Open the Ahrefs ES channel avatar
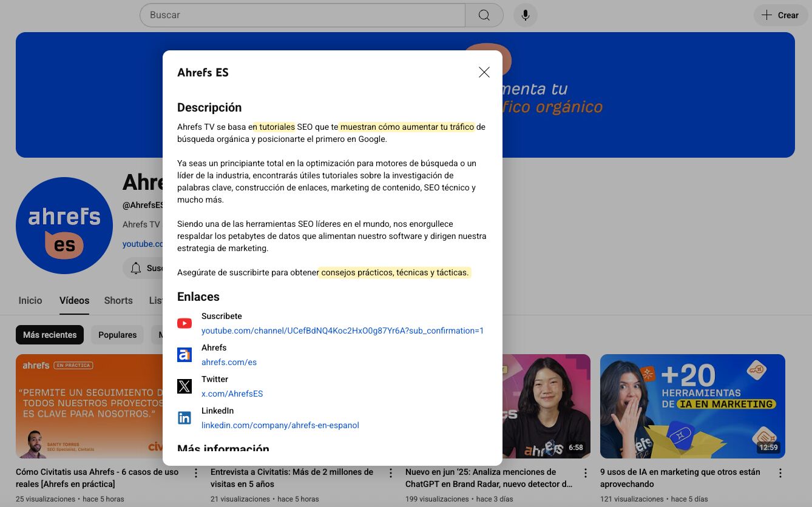 click(x=64, y=225)
